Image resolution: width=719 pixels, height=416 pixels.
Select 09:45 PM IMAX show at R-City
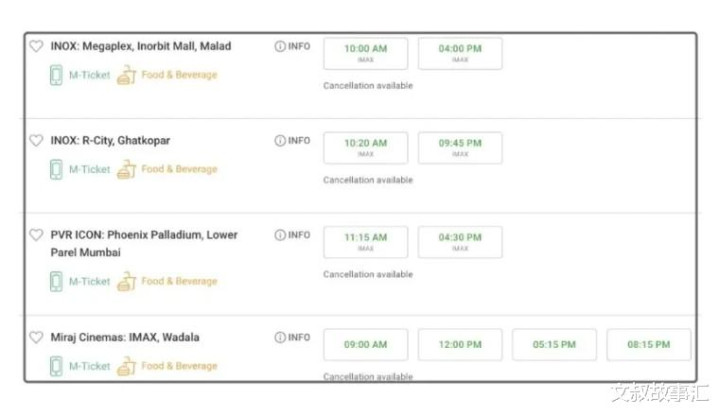pos(460,148)
